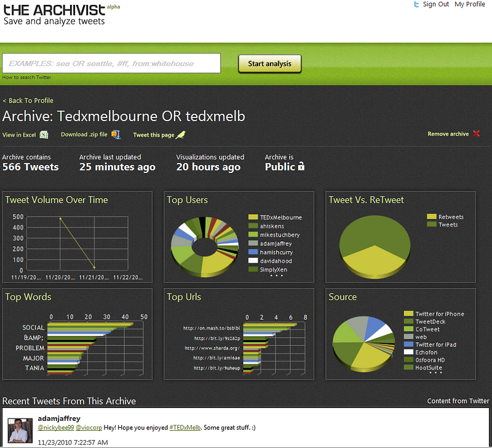Click View in Excel link
Viewport: 492px width, 448px height.
19,135
